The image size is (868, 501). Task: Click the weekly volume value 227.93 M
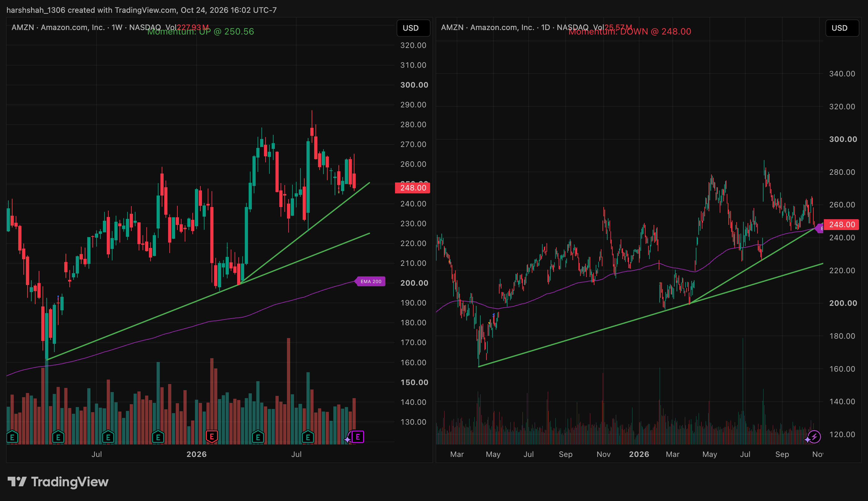pyautogui.click(x=193, y=27)
